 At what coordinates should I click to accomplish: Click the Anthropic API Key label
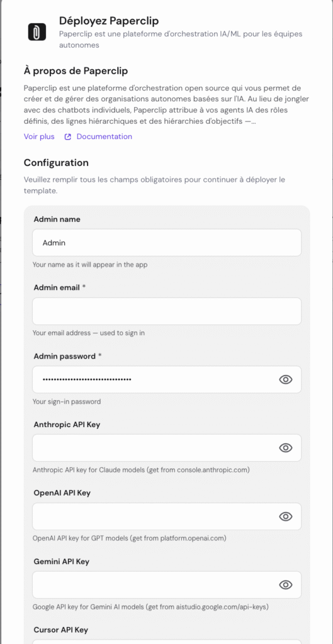(67, 425)
